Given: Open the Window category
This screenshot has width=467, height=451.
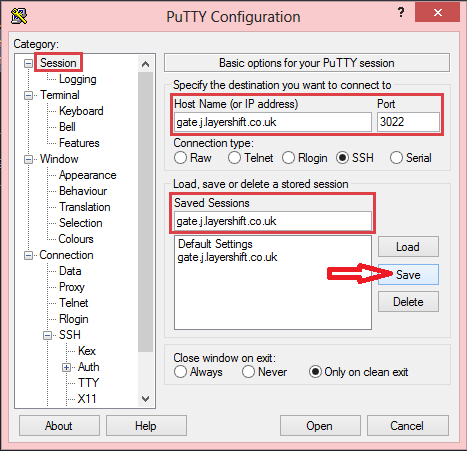Looking at the screenshot, I should pos(59,159).
